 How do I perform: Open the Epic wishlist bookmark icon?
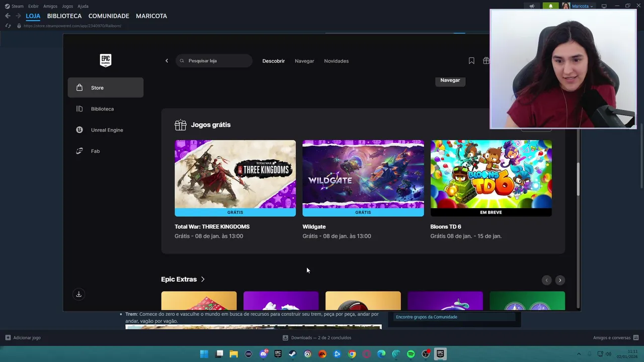[471, 61]
